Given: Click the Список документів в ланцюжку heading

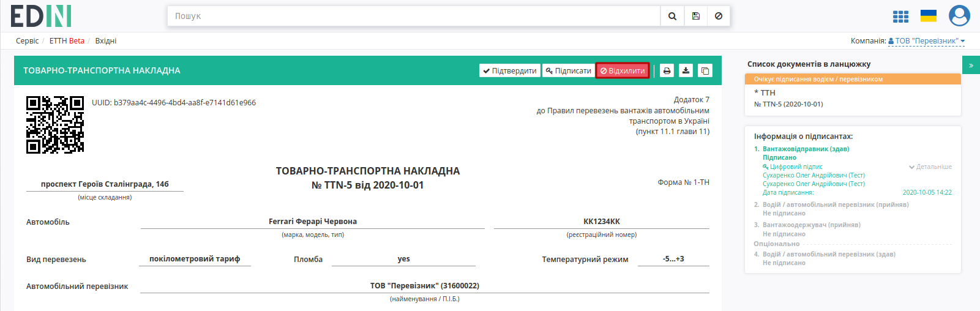Looking at the screenshot, I should pos(809,64).
